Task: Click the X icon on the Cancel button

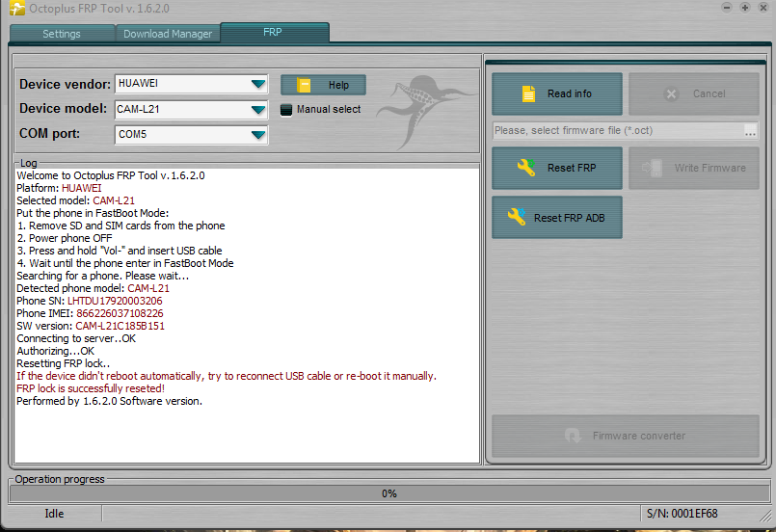Action: click(x=671, y=94)
